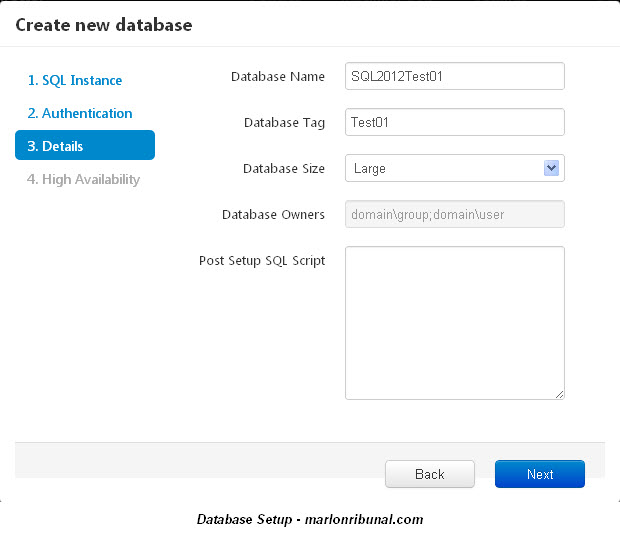This screenshot has height=536, width=620.
Task: Click the blue dropdown arrow of Database Size
Action: [551, 168]
